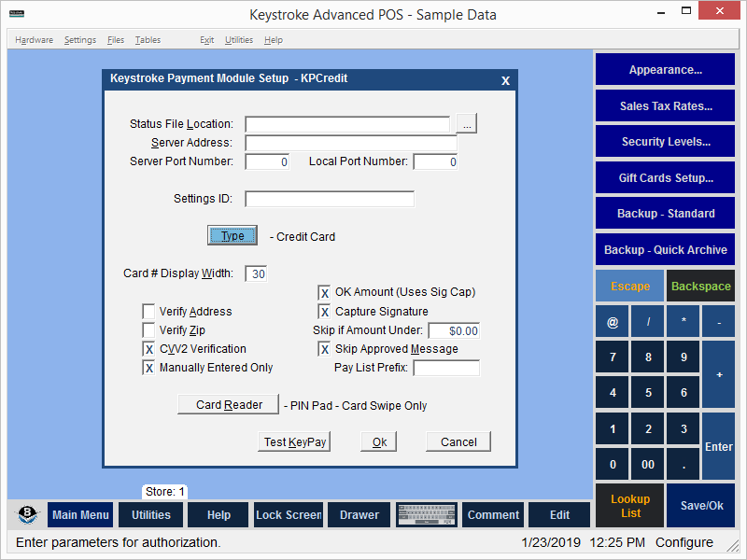Open the Settings menu
Screen dimensions: 747x560
point(79,39)
